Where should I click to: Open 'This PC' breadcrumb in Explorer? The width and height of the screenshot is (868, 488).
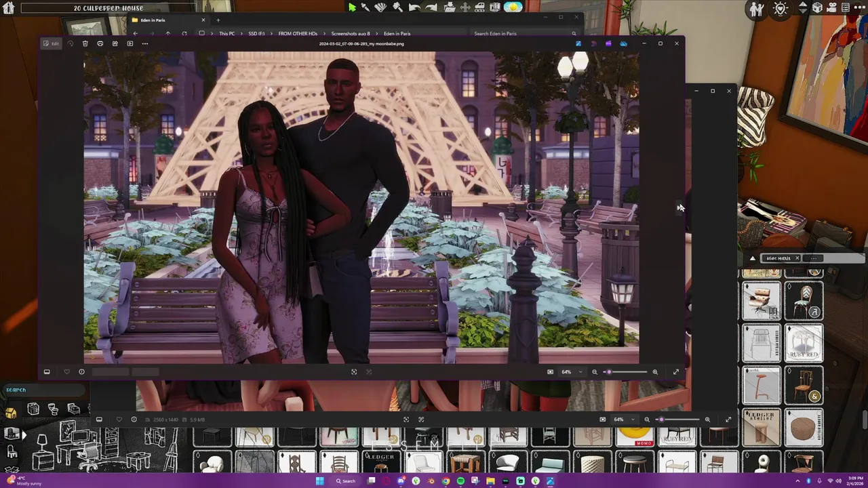226,33
